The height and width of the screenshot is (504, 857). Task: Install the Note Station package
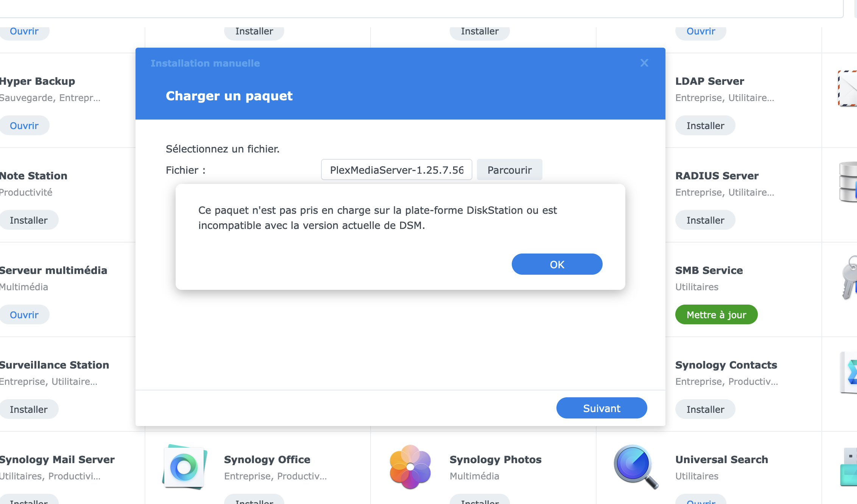pyautogui.click(x=29, y=220)
